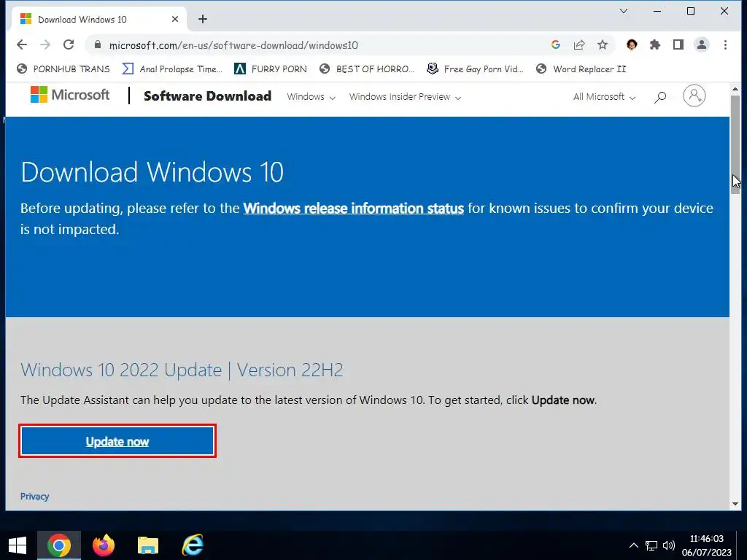
Task: Click the scrollbar down arrow
Action: point(735,504)
